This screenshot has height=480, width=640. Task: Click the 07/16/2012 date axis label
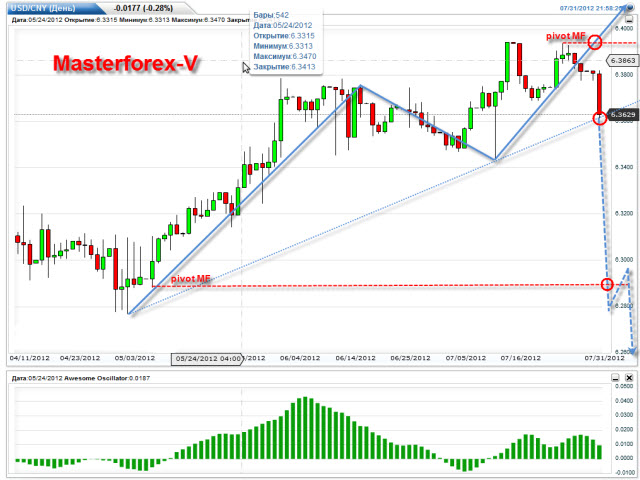pos(521,358)
